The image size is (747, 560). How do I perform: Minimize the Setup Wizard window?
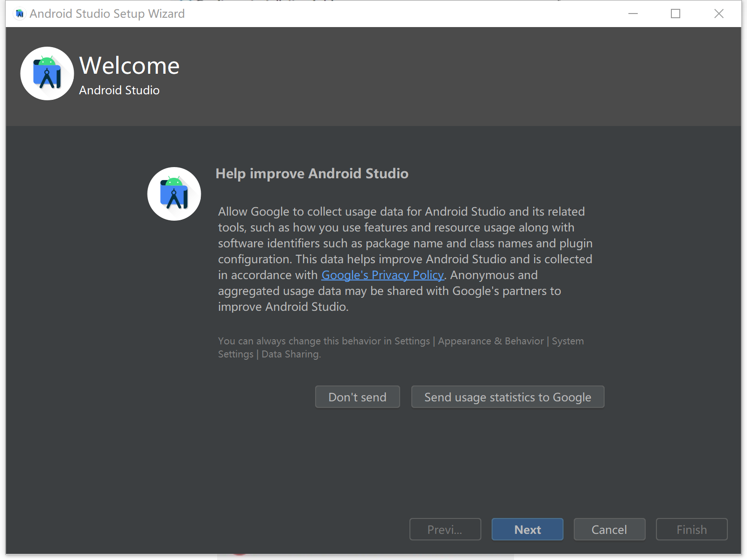[x=633, y=14]
